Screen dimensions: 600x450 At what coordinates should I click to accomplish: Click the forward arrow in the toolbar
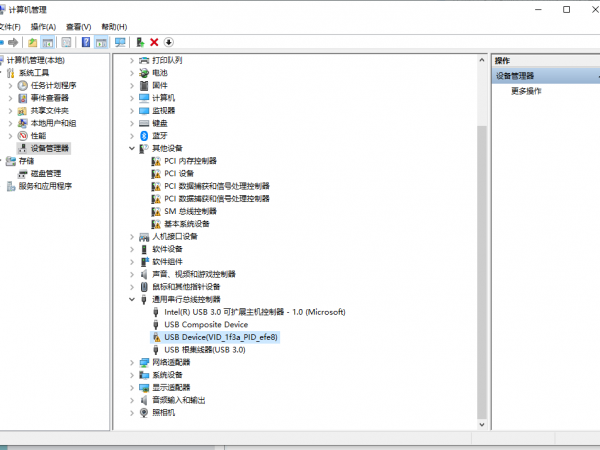point(13,42)
